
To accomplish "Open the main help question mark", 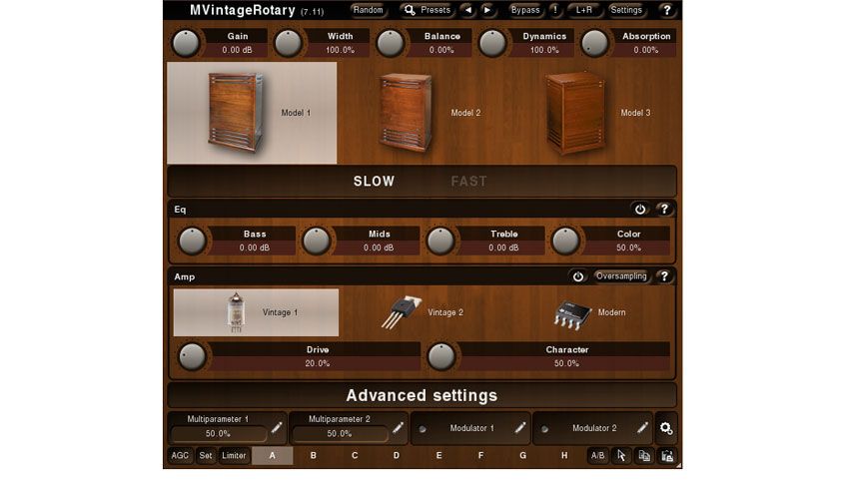I will coord(667,10).
